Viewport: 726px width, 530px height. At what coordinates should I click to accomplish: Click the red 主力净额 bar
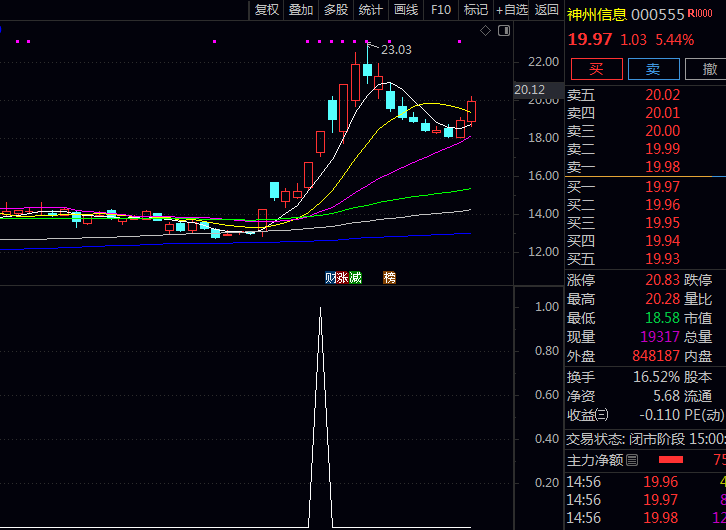671,460
